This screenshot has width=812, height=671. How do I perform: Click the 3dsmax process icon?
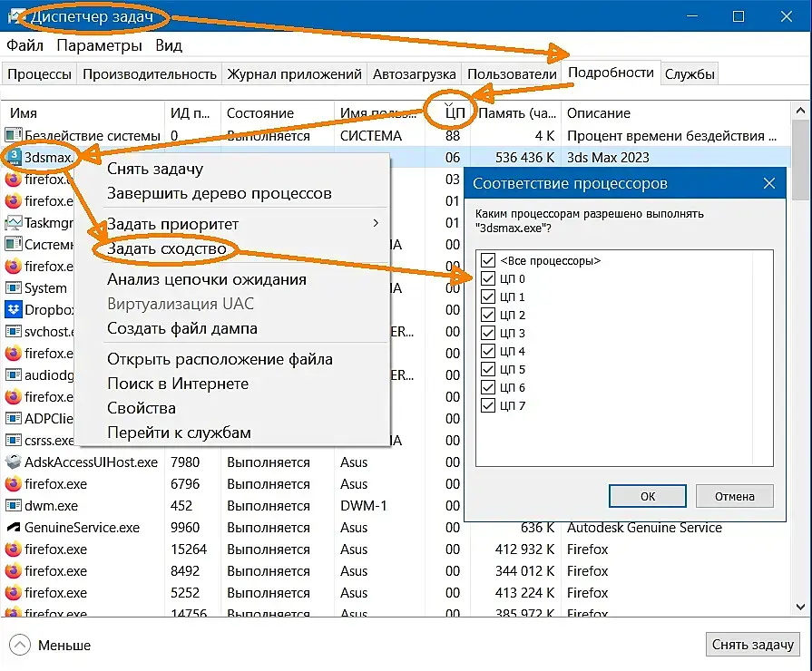pyautogui.click(x=14, y=158)
